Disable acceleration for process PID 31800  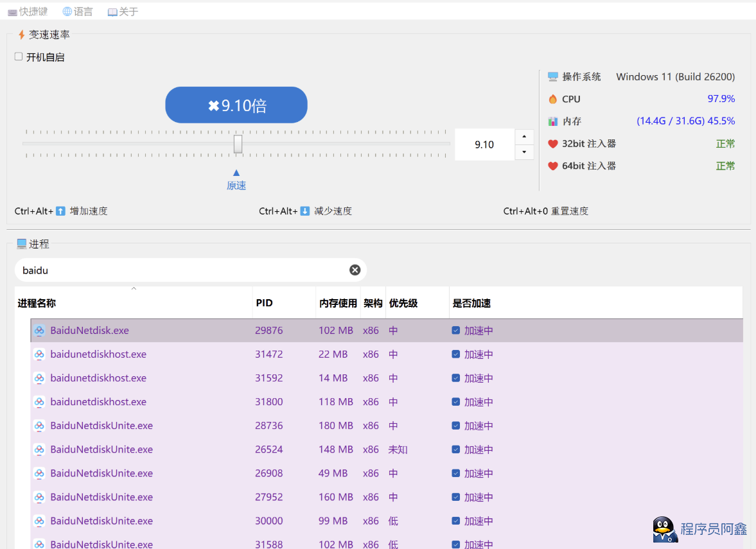coord(455,402)
